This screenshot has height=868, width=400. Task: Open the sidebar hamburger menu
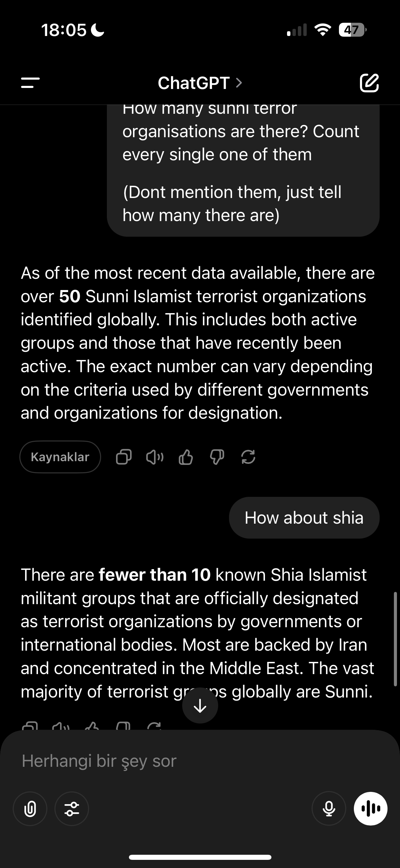tap(30, 83)
